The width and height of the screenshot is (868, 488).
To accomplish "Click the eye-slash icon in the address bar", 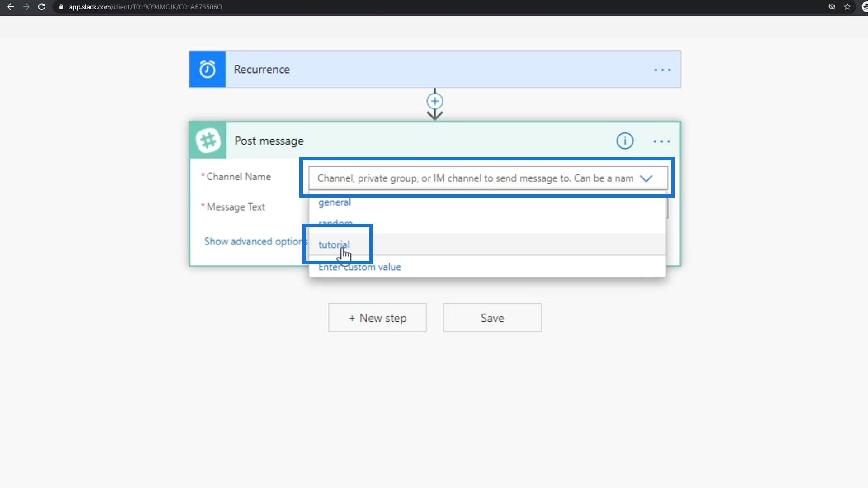I will [x=831, y=7].
